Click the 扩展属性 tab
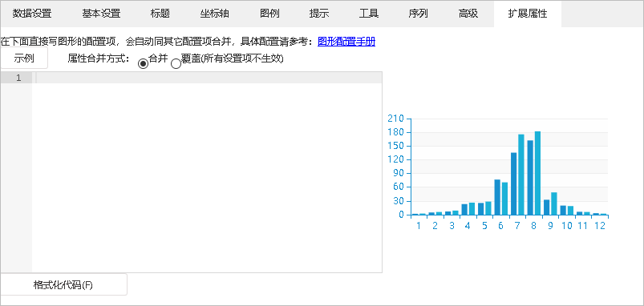This screenshot has width=644, height=306. [528, 14]
